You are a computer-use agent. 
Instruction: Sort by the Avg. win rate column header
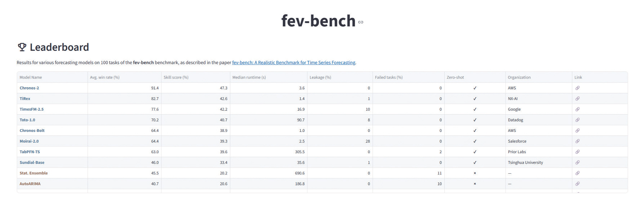tap(105, 77)
